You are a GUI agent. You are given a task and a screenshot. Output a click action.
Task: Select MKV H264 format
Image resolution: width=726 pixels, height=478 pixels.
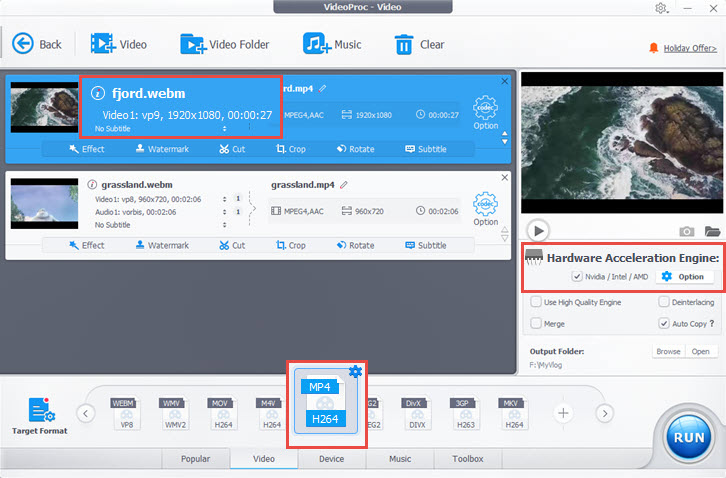pos(513,413)
